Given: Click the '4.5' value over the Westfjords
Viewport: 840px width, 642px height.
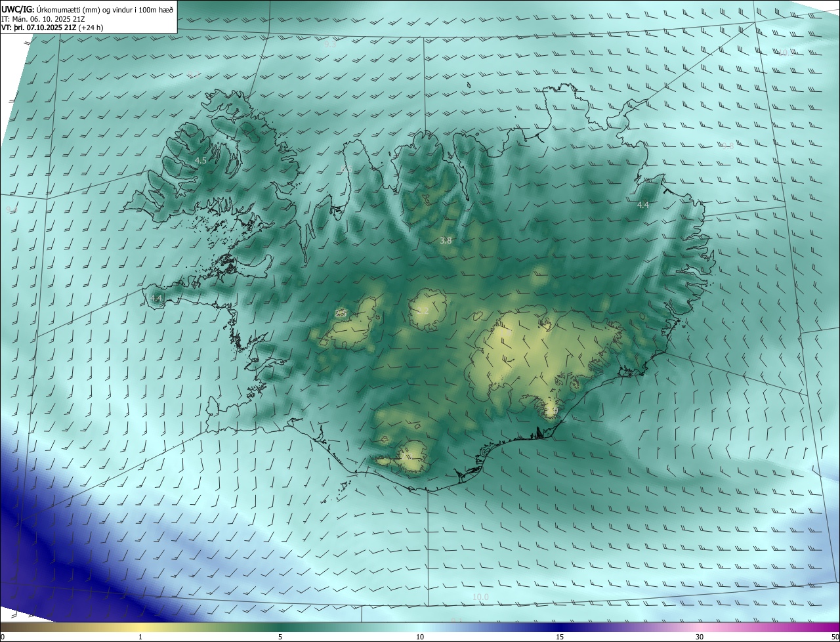Looking at the screenshot, I should click(201, 160).
